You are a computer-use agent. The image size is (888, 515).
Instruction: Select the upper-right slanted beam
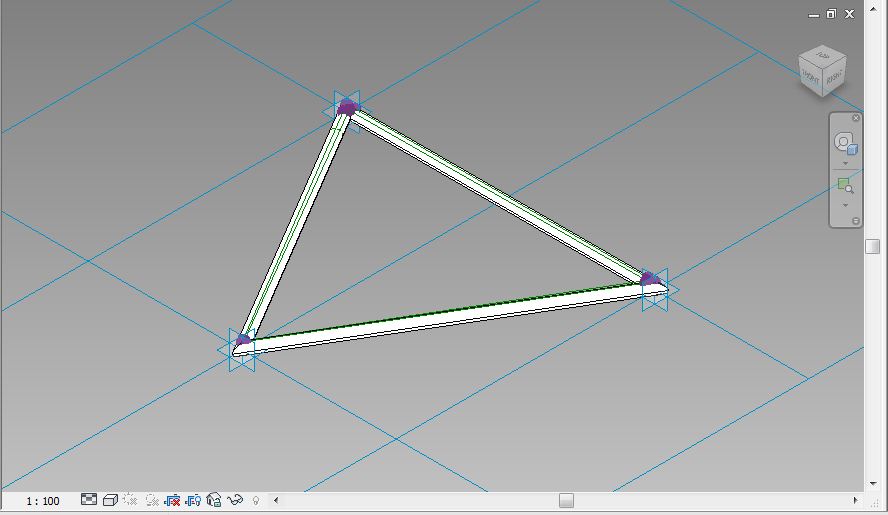point(498,195)
